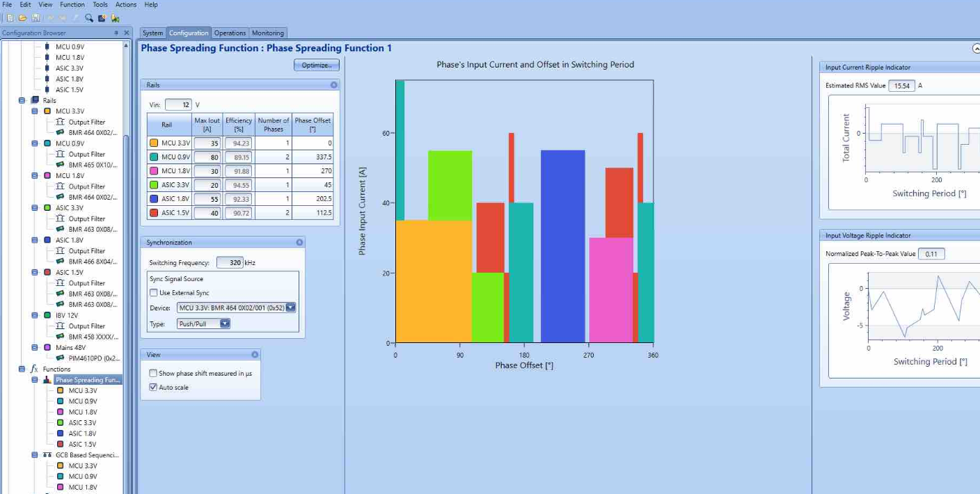Select Output Filter under MCU 3.3V

pyautogui.click(x=87, y=122)
